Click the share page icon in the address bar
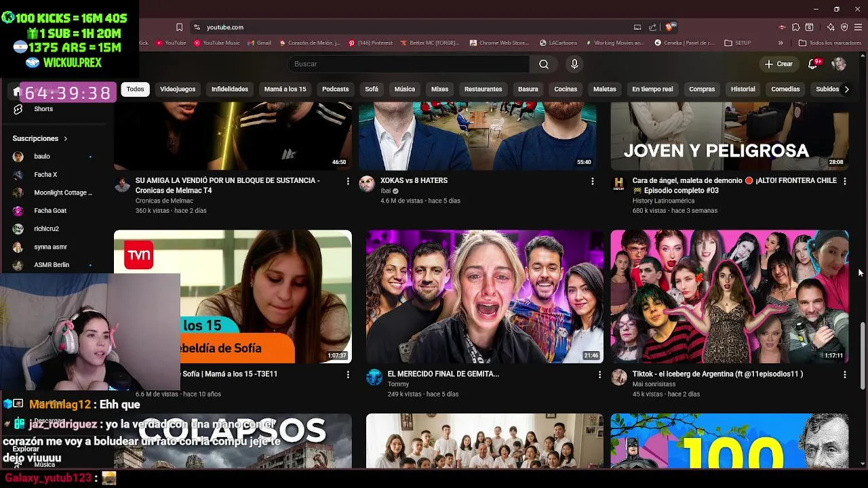Screen dimensions: 868x488 (x=652, y=27)
